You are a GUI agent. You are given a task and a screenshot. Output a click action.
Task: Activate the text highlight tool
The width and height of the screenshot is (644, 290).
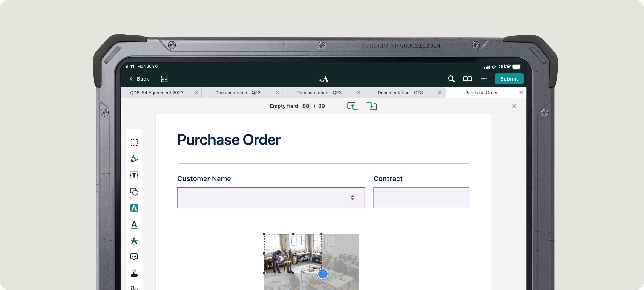(134, 208)
